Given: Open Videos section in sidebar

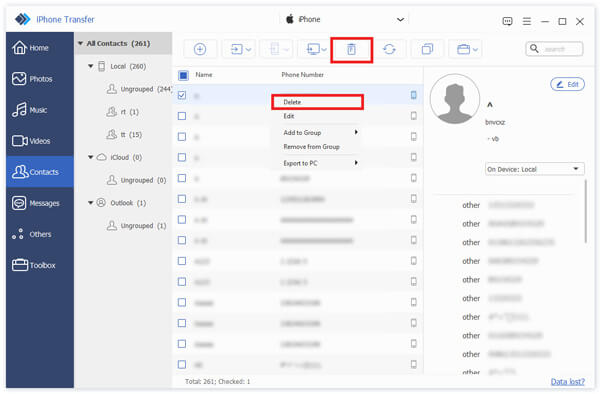Looking at the screenshot, I should (x=39, y=141).
